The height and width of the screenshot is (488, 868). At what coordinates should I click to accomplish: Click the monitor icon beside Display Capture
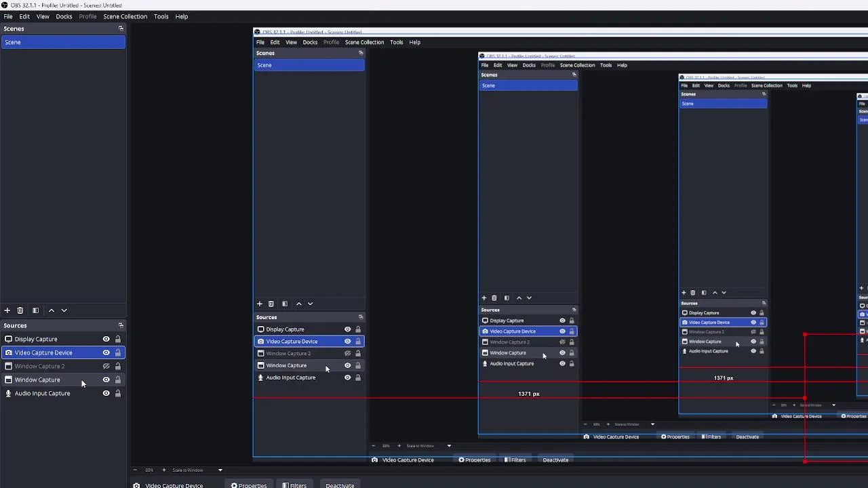click(x=8, y=339)
